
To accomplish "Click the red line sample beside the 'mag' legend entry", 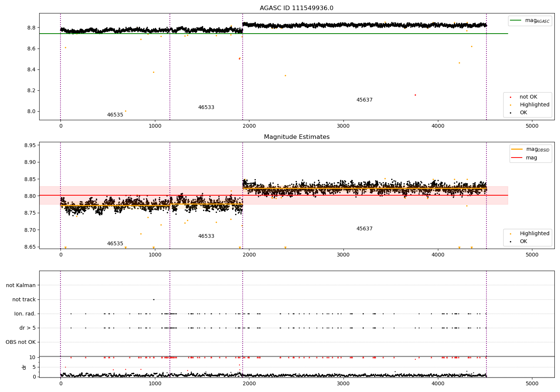I will pyautogui.click(x=517, y=158).
